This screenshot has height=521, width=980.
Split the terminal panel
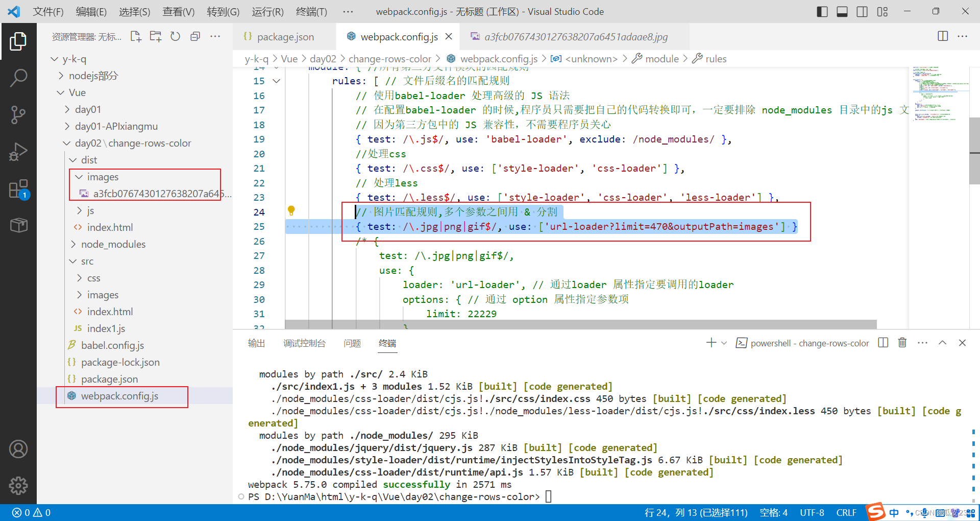(883, 343)
